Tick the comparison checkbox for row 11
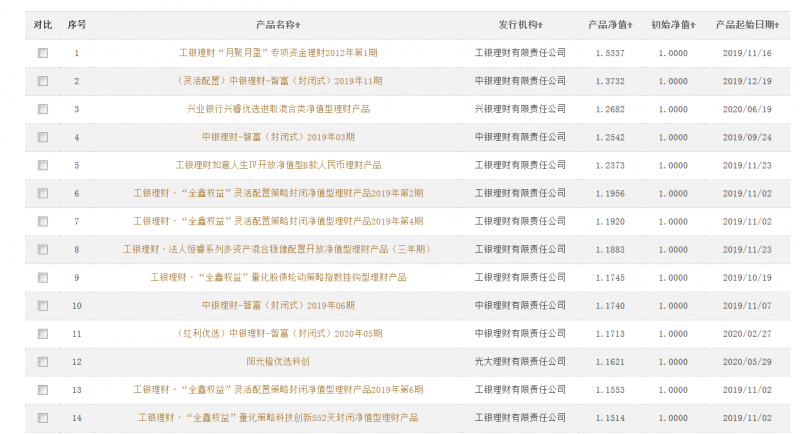The height and width of the screenshot is (435, 800). point(43,334)
